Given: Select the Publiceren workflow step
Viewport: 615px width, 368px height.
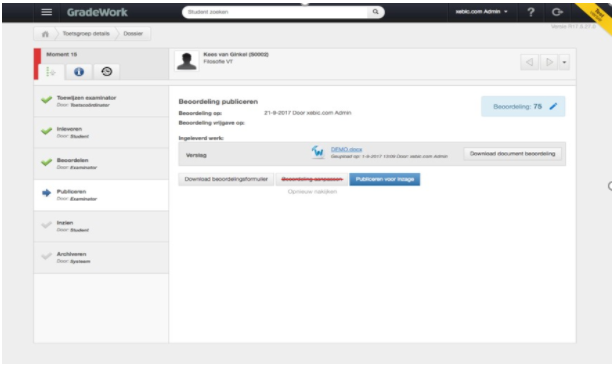Looking at the screenshot, I should 101,195.
